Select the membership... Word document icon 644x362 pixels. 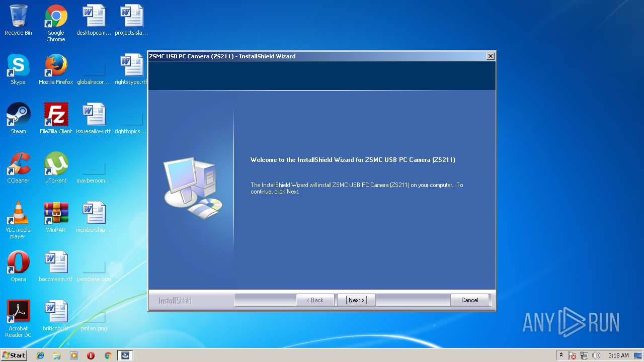pos(94,217)
